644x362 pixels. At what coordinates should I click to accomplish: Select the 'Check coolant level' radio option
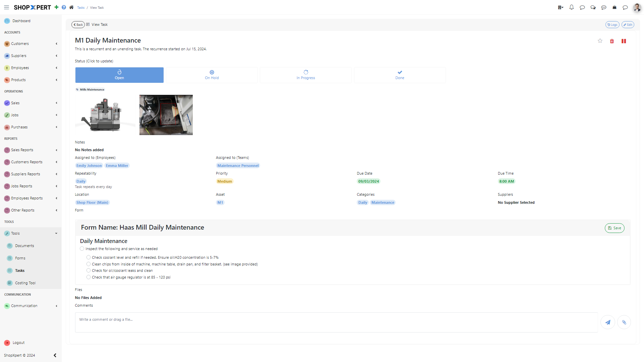(x=88, y=257)
